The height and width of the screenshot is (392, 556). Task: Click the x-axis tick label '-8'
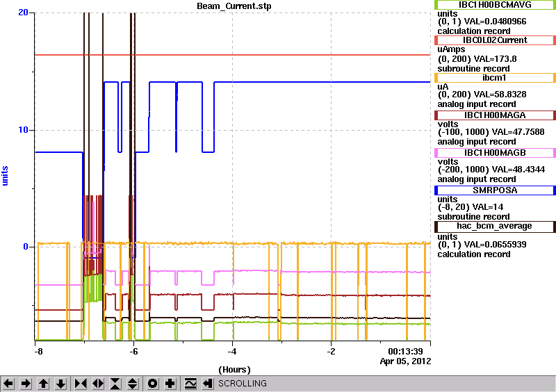point(38,352)
